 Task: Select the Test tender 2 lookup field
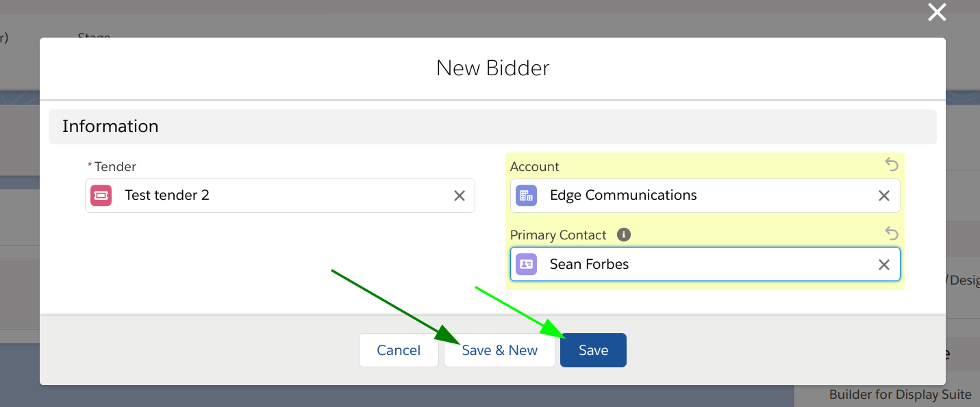281,196
